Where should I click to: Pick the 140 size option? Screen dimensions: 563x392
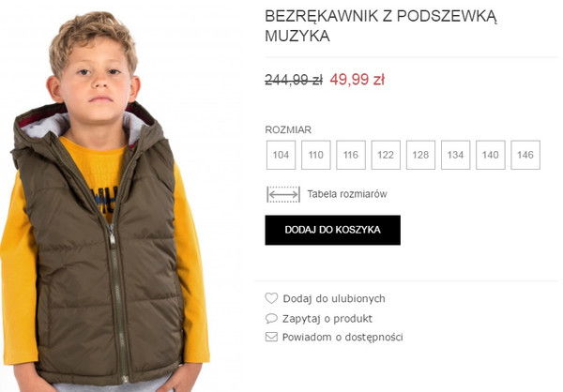[x=491, y=155]
